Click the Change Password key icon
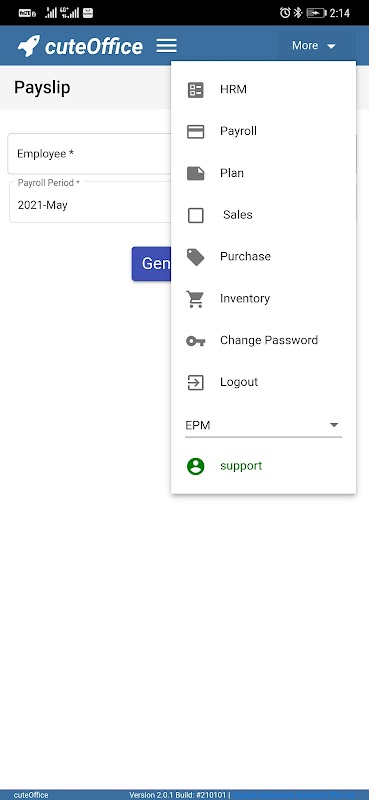Screen dimensions: 369x800 (195, 341)
